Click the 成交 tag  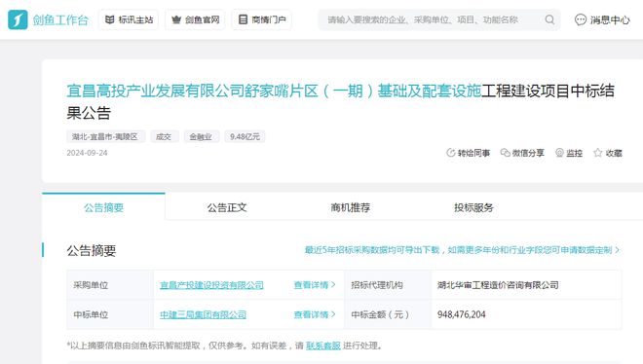point(165,136)
